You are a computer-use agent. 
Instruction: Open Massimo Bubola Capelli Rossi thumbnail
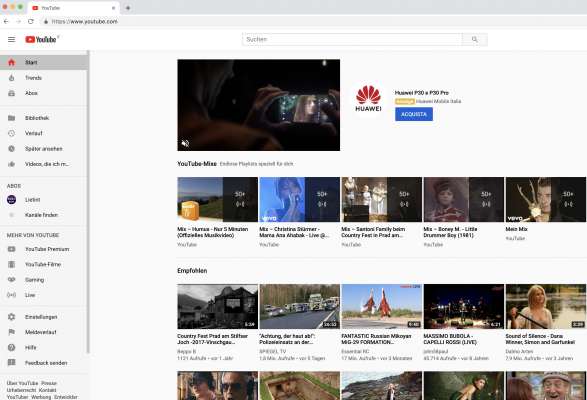(x=463, y=306)
